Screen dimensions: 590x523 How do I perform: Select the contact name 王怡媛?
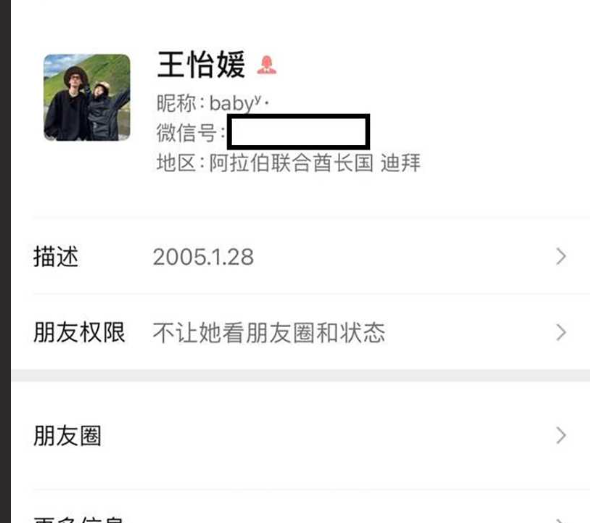[x=201, y=65]
